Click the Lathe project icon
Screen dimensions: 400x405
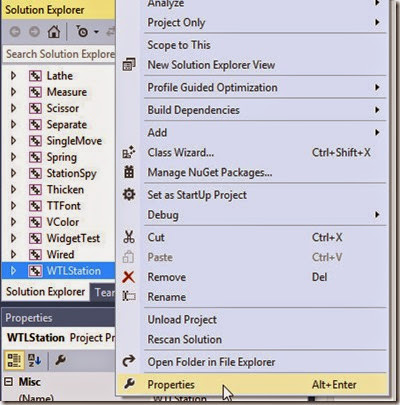35,76
